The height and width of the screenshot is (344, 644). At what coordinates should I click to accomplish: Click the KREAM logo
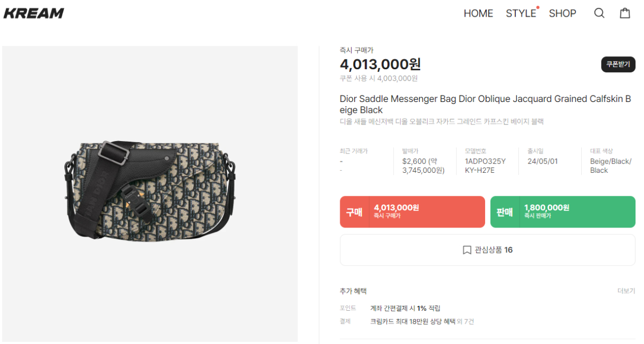tap(34, 13)
